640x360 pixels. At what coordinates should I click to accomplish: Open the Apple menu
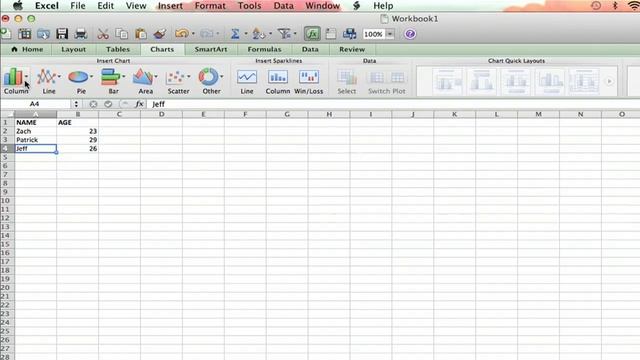[x=18, y=6]
